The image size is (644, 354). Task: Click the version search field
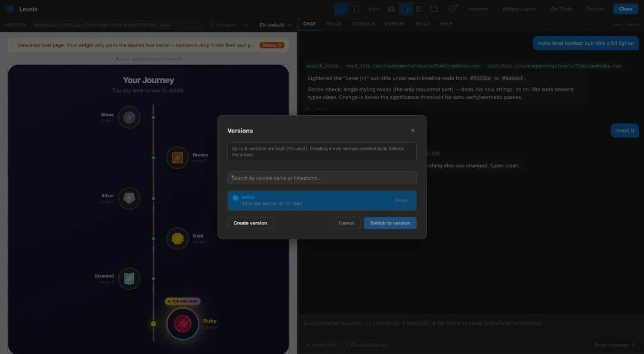322,178
